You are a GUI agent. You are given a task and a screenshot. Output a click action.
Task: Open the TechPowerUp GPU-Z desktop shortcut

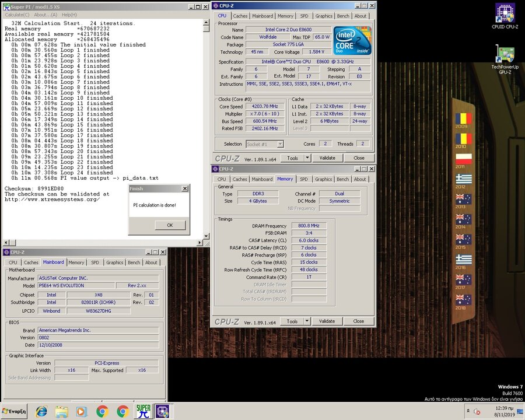[x=505, y=60]
